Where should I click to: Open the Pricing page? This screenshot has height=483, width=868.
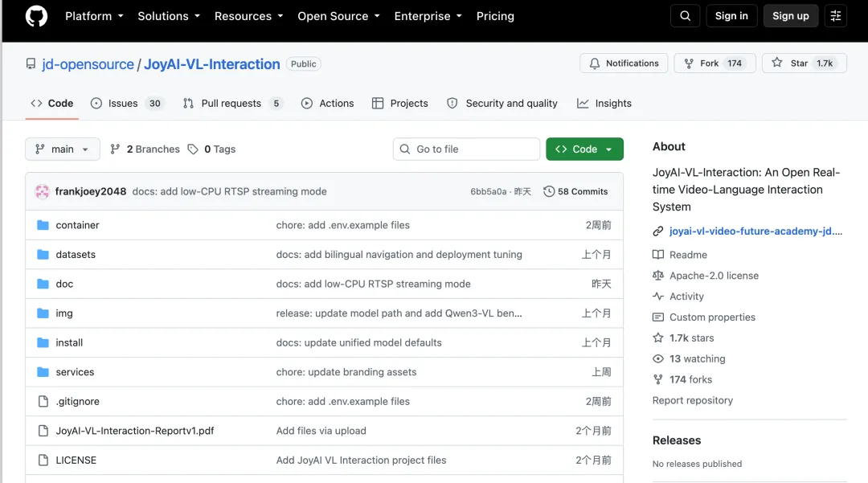(x=495, y=16)
